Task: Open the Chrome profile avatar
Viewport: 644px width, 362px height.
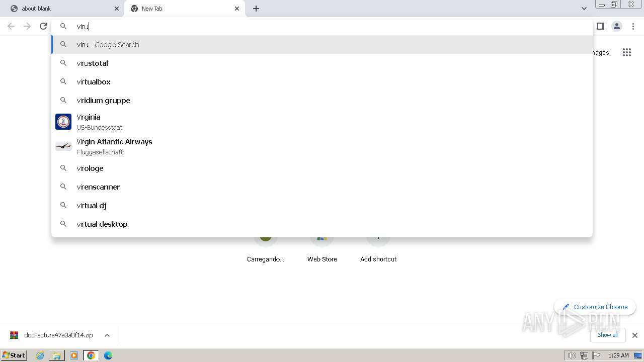Action: [617, 26]
